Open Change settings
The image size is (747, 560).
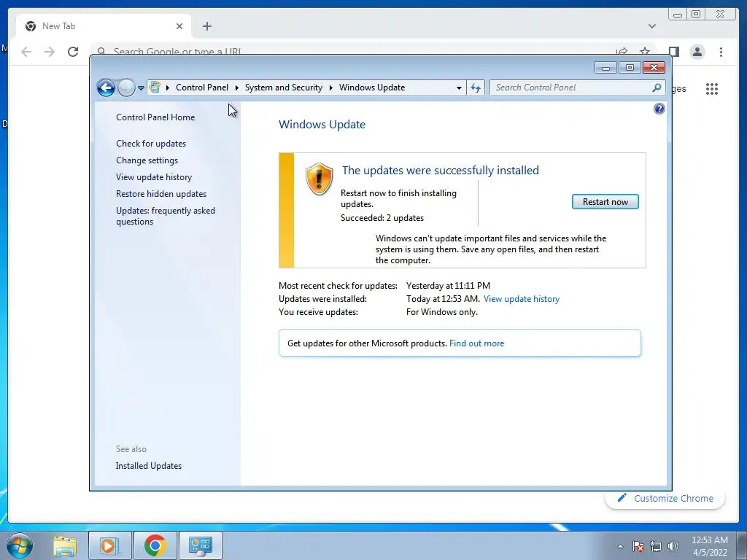(x=147, y=160)
